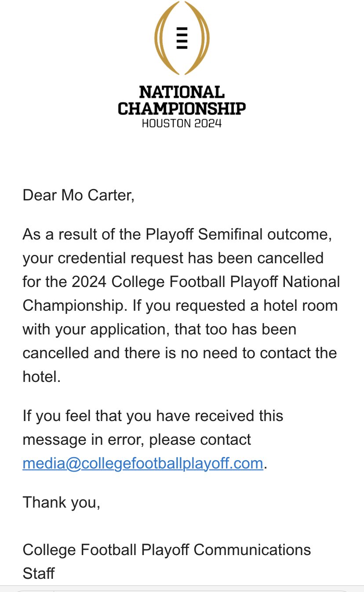The width and height of the screenshot is (364, 592).
Task: Open the media@collegefootballplayoff.com email link
Action: [143, 463]
